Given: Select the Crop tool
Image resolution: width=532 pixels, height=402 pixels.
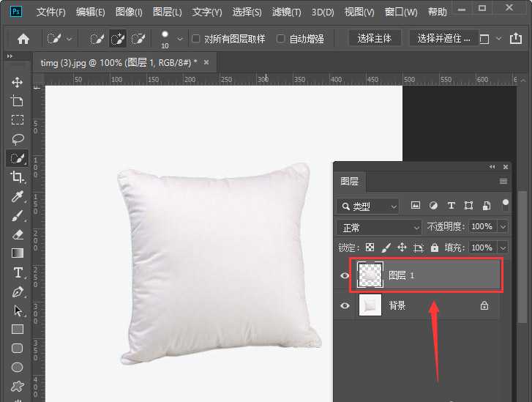Looking at the screenshot, I should tap(17, 176).
